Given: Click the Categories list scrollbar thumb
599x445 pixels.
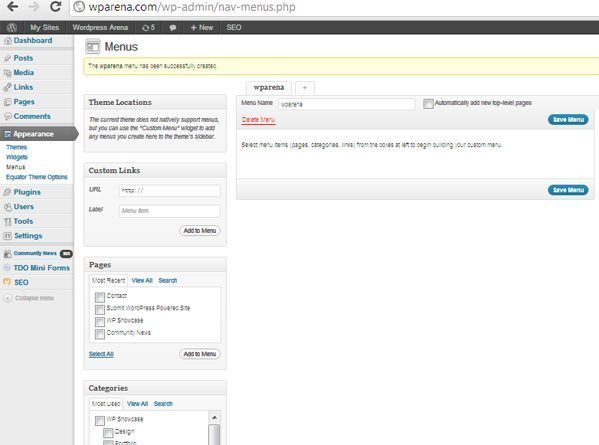Looking at the screenshot, I should click(x=214, y=435).
